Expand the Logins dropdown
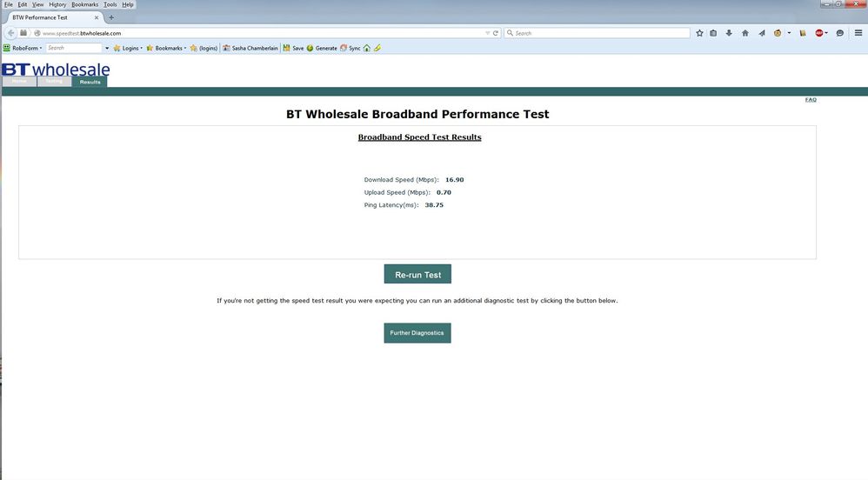 click(141, 48)
